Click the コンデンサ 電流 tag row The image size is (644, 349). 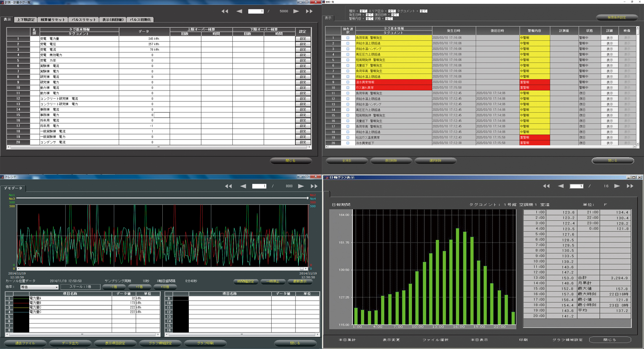click(x=159, y=142)
